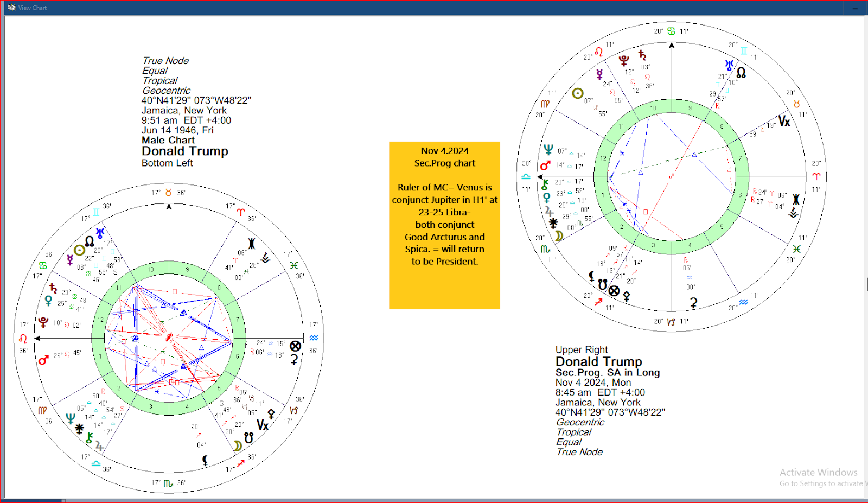Select progressed Sun glyph at 07° Virgo

pyautogui.click(x=578, y=93)
